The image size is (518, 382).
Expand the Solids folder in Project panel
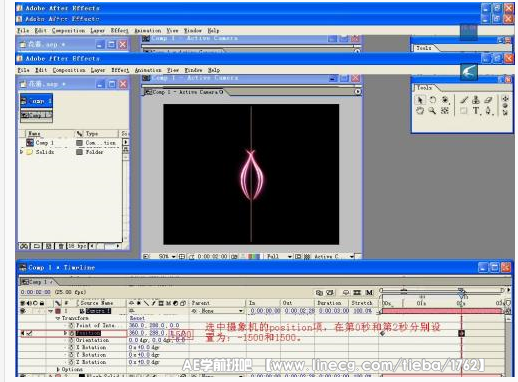tap(22, 152)
